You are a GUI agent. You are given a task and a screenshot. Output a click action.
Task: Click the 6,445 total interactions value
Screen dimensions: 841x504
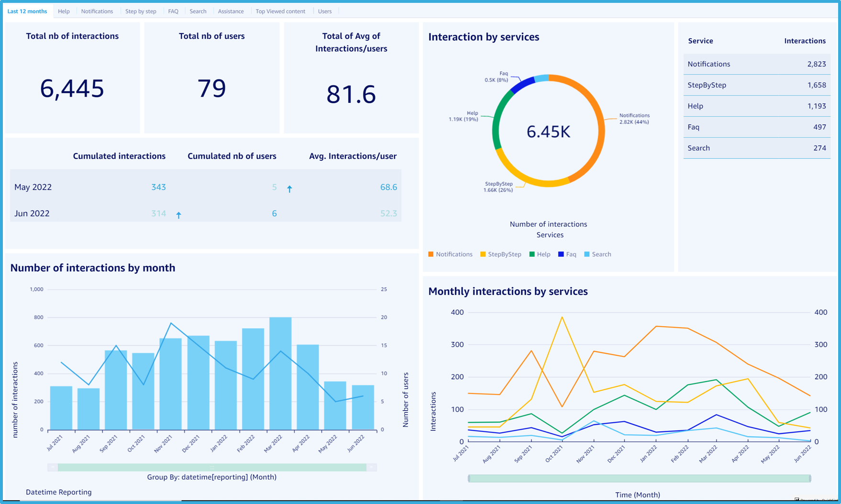click(x=72, y=88)
